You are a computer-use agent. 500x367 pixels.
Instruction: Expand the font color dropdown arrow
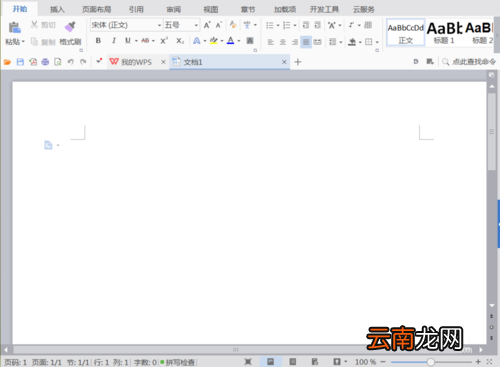239,41
